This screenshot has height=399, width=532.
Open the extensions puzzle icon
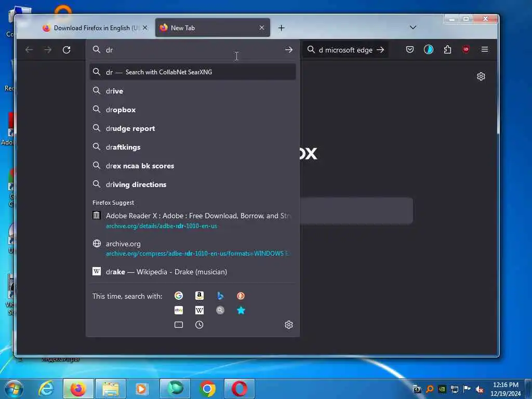click(x=447, y=49)
